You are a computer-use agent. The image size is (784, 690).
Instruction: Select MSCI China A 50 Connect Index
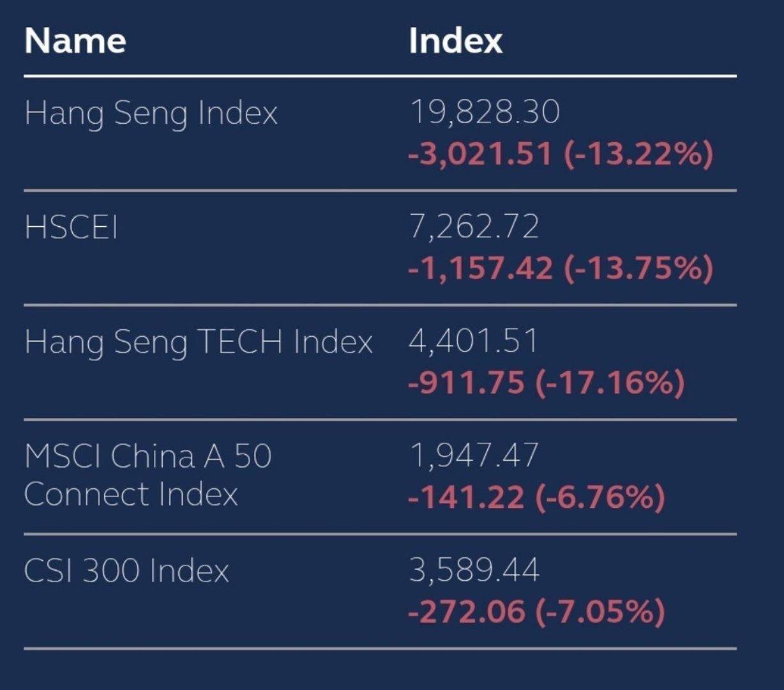click(148, 475)
